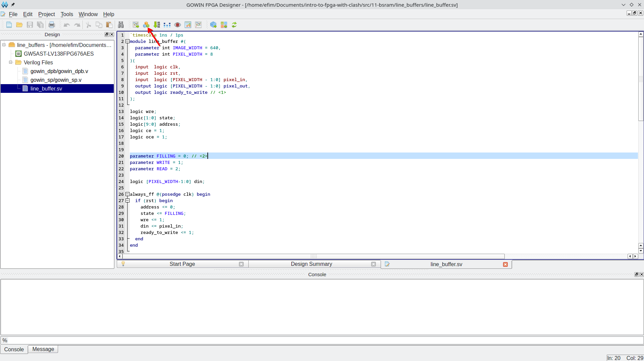
Task: Click the Cut scissors icon
Action: (x=89, y=25)
